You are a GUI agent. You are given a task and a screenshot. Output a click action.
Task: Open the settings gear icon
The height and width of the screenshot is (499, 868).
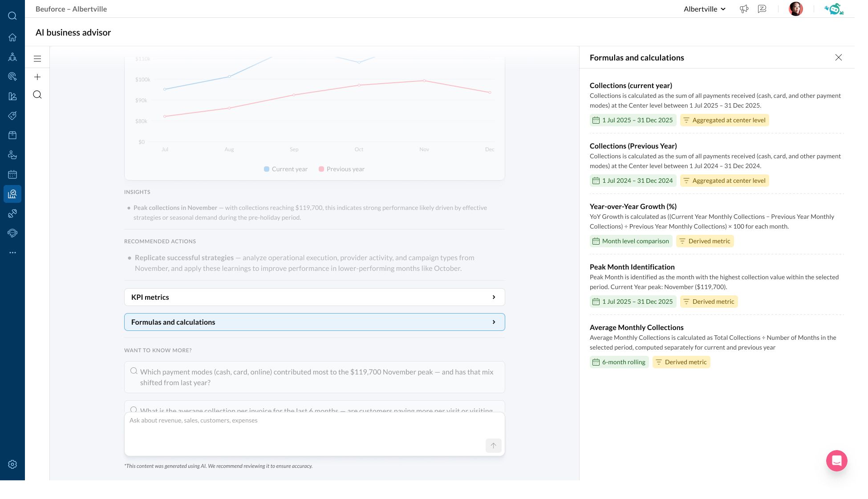click(x=12, y=464)
